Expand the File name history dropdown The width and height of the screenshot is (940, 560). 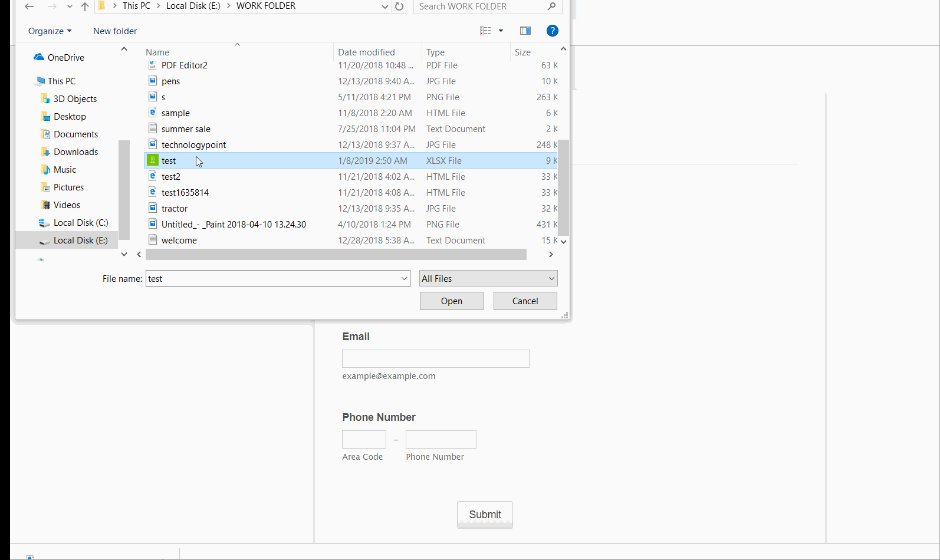pos(404,278)
